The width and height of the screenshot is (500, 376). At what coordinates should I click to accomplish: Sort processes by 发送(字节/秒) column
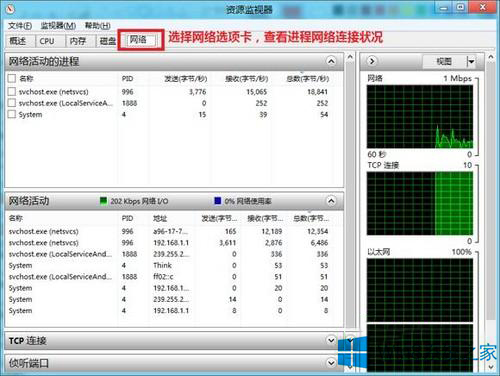point(185,79)
